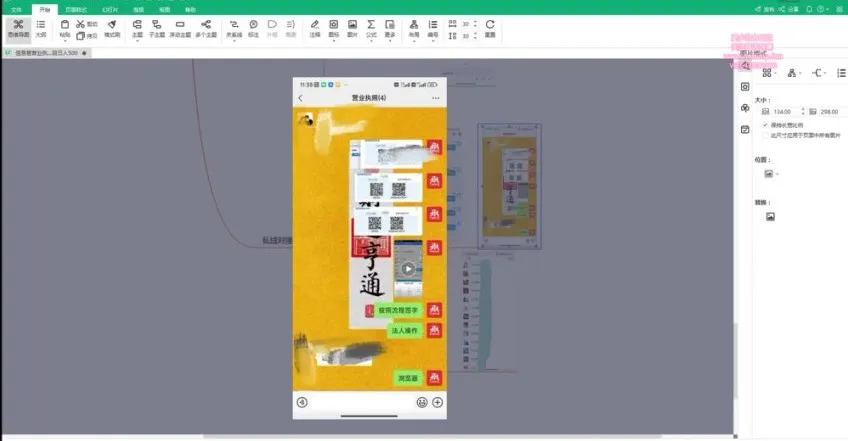Select the mind map view icon
848x441 pixels.
tap(18, 27)
